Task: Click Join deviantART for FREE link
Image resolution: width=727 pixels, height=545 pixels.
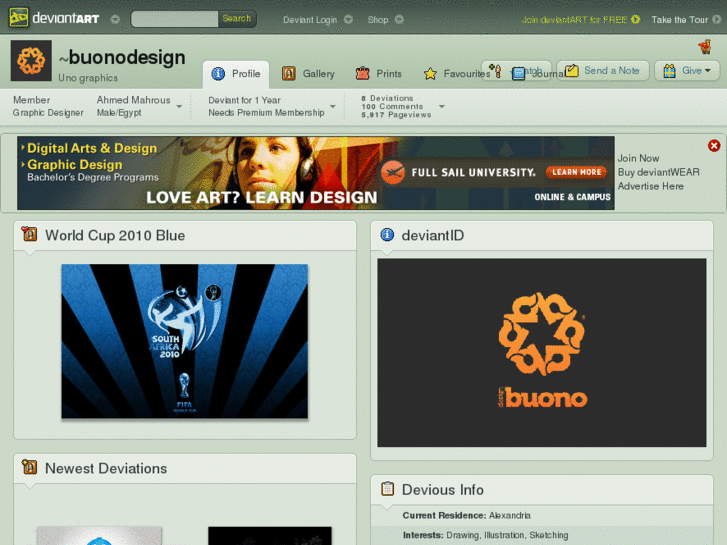Action: tap(574, 19)
